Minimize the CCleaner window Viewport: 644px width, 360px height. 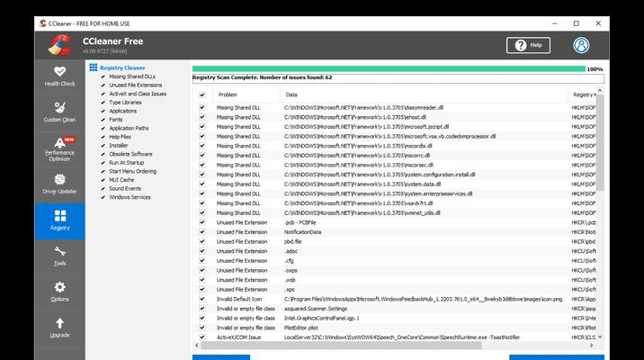pyautogui.click(x=555, y=23)
